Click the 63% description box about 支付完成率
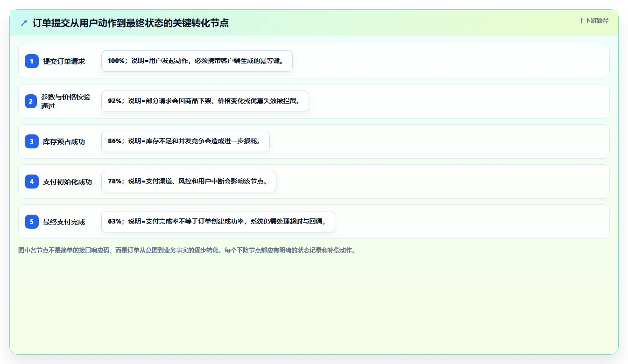The height and width of the screenshot is (364, 628). [x=218, y=222]
